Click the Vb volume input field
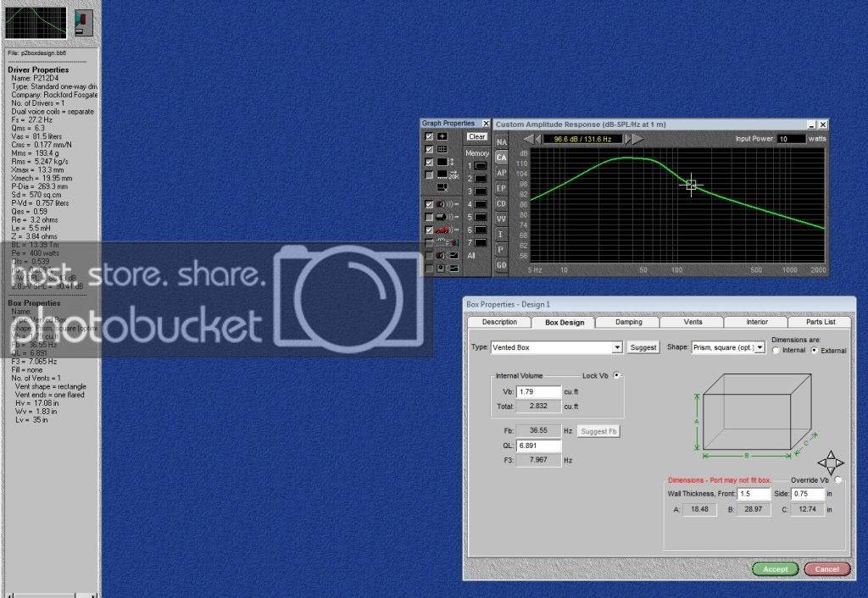868x598 pixels. pyautogui.click(x=538, y=391)
